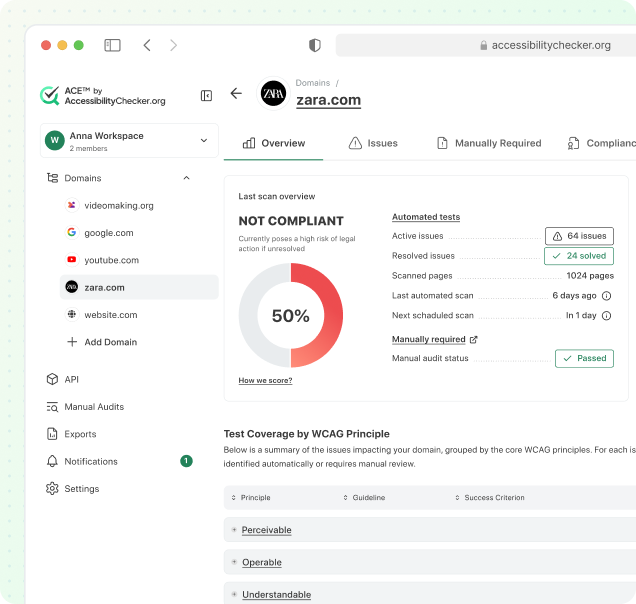
Task: Switch to Manually Required tab
Action: pos(489,143)
